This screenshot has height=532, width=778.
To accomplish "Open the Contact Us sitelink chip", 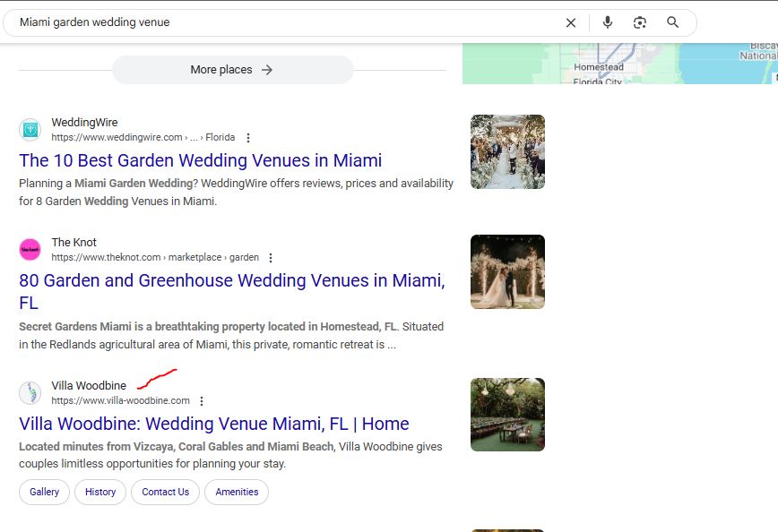I will 165,492.
